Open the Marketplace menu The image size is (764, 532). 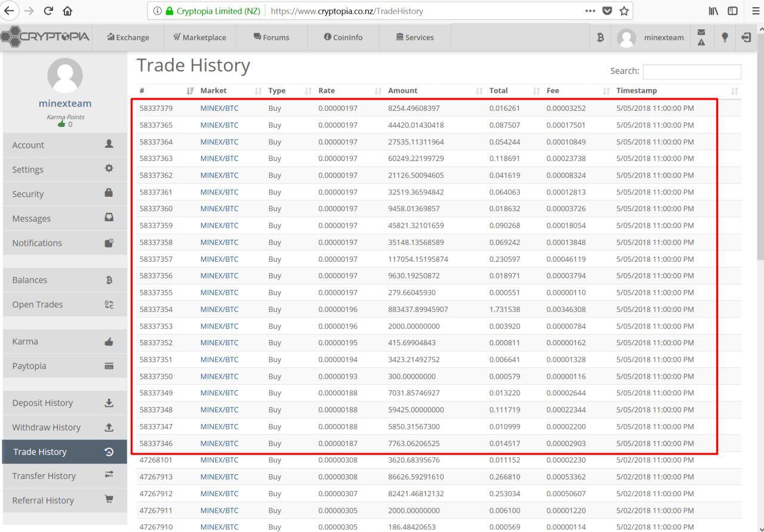coord(200,37)
